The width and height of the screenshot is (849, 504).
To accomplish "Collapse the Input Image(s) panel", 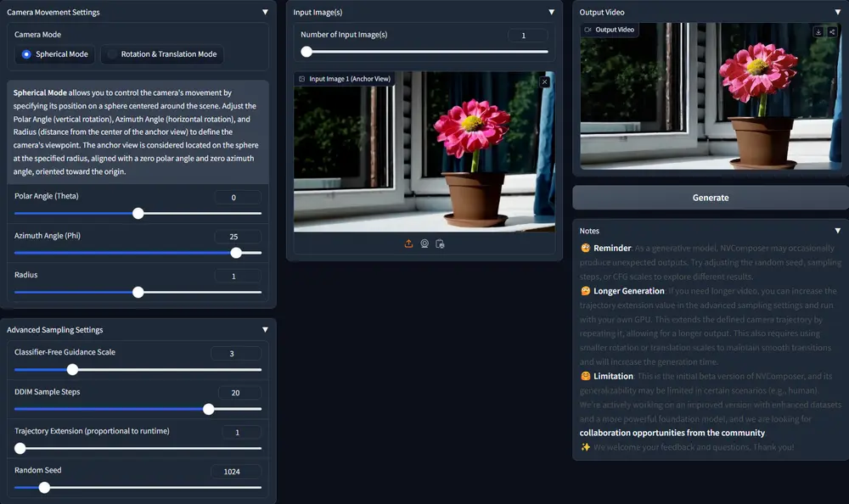I will click(x=551, y=12).
